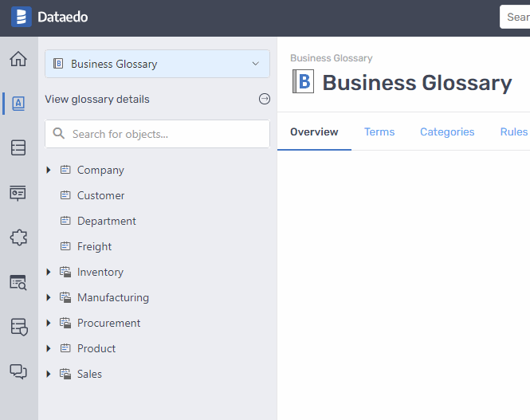This screenshot has width=530, height=420.
Task: Click the Dataedo logo
Action: click(50, 17)
